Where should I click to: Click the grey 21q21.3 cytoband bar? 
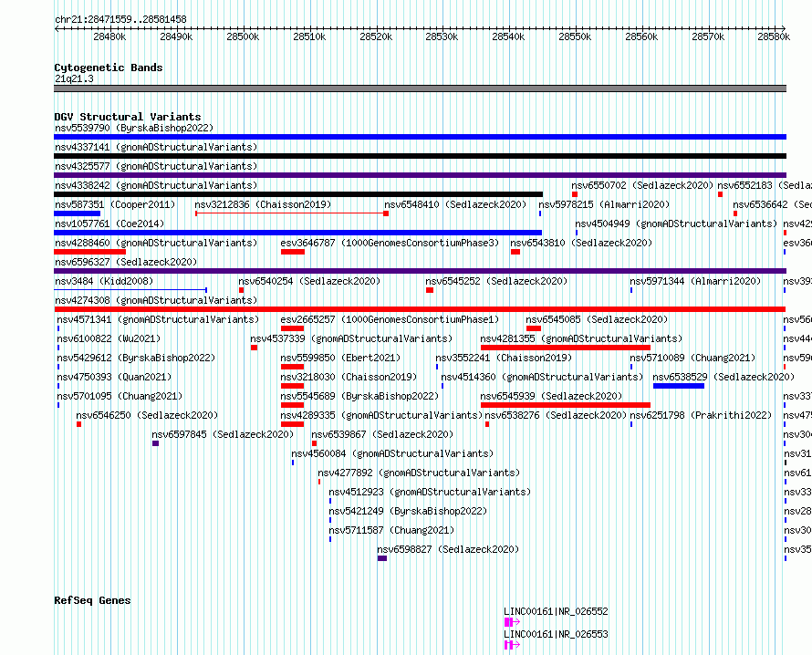[x=420, y=88]
